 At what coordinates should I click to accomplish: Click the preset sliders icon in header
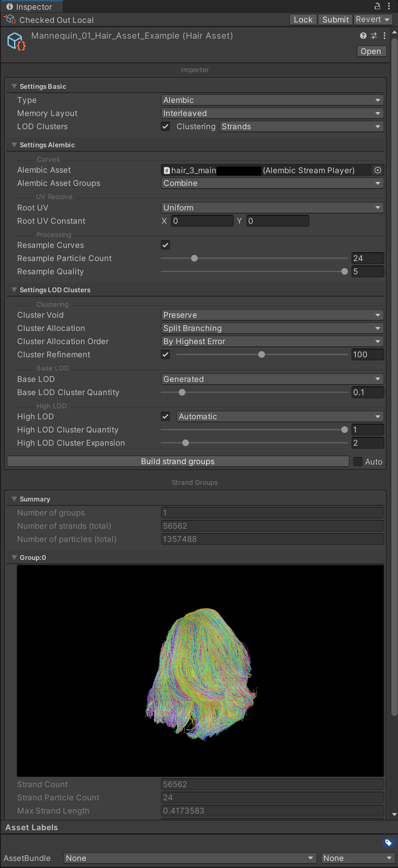[374, 36]
